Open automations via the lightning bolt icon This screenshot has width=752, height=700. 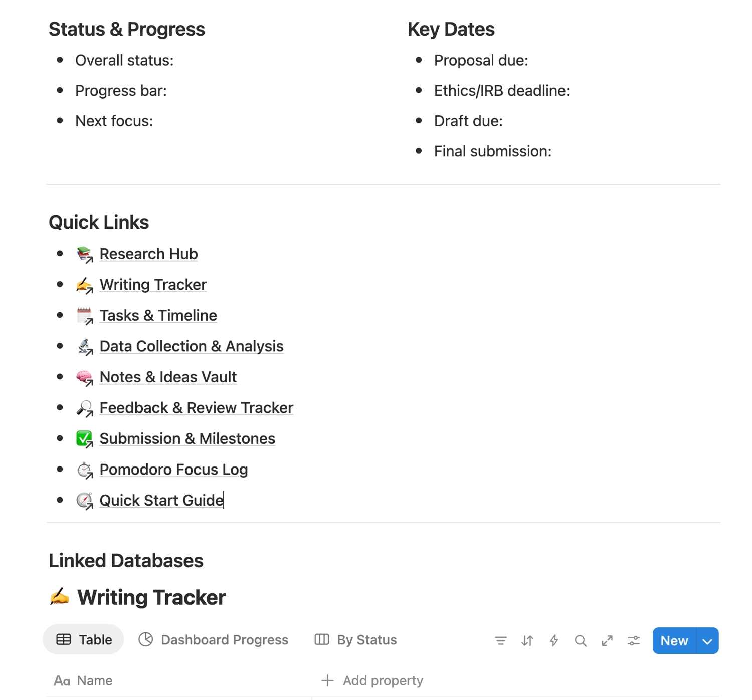pyautogui.click(x=554, y=640)
